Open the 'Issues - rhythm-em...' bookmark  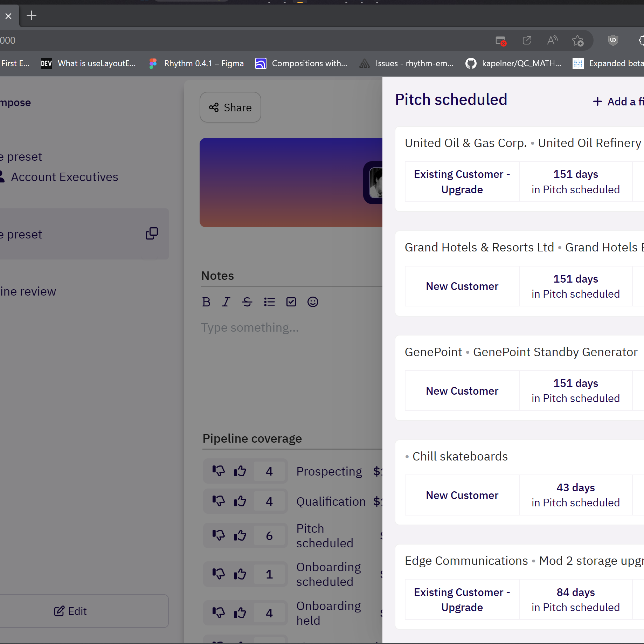click(x=406, y=63)
